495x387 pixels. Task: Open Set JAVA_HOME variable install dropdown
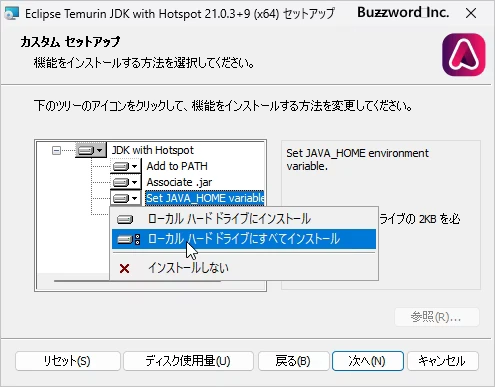pyautogui.click(x=126, y=198)
